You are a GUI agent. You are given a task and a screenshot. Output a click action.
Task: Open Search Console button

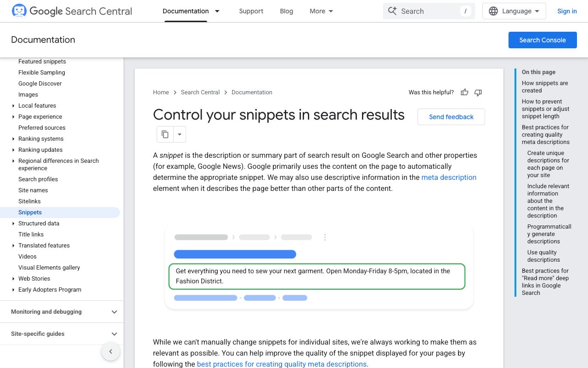[543, 40]
